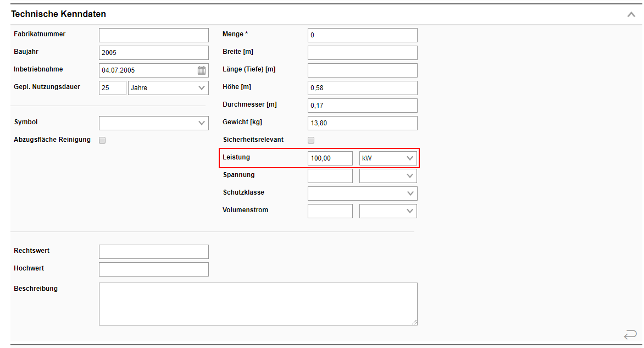The width and height of the screenshot is (644, 348).
Task: Click the return arrow icon at bottom right
Action: [630, 335]
